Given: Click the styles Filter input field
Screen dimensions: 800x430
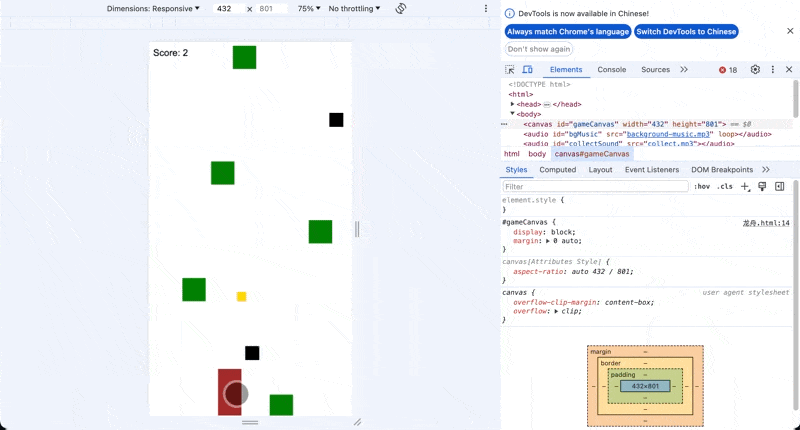Looking at the screenshot, I should 595,186.
